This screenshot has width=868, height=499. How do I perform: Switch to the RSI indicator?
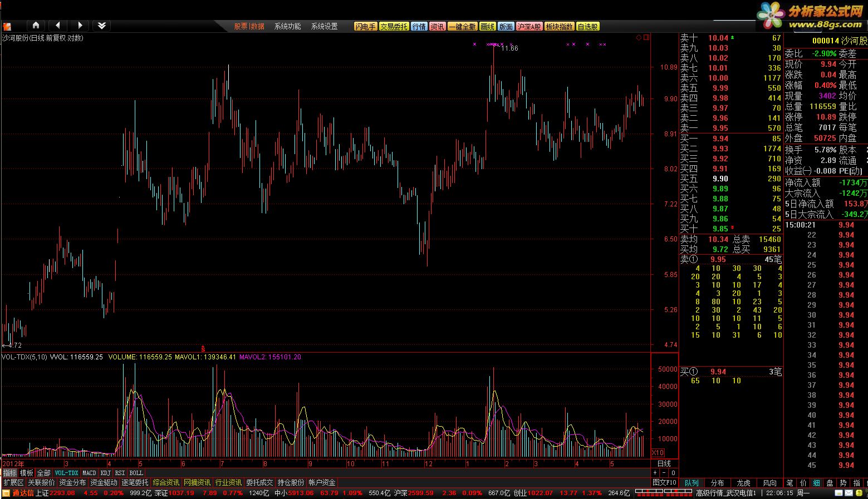(120, 473)
